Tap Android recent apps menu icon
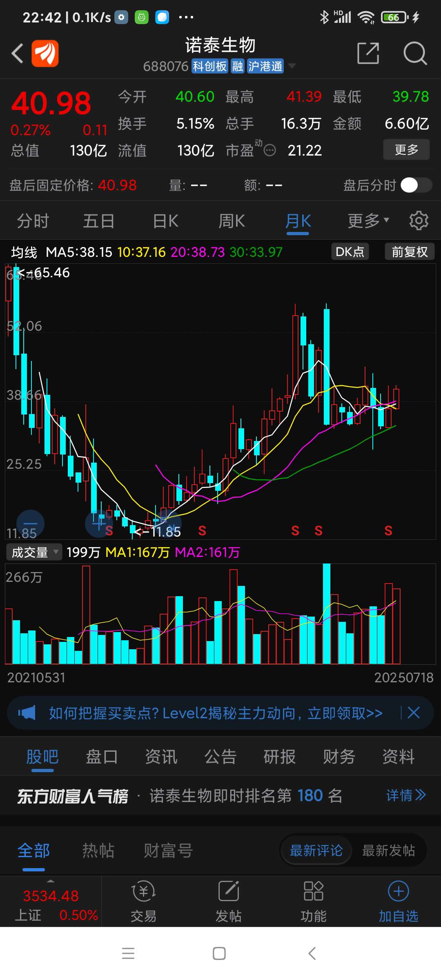This screenshot has height=980, width=441. [128, 953]
